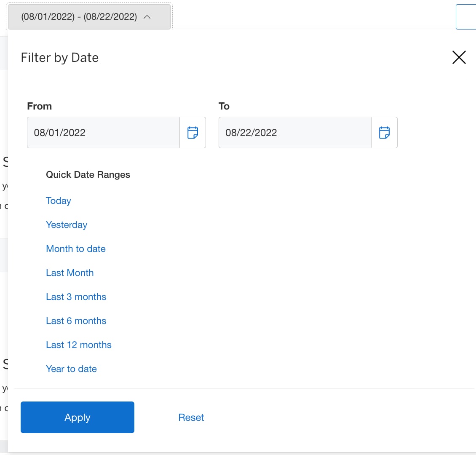Viewport: 476px width, 455px height.
Task: Close the Filter by Date dialog
Action: [x=459, y=57]
